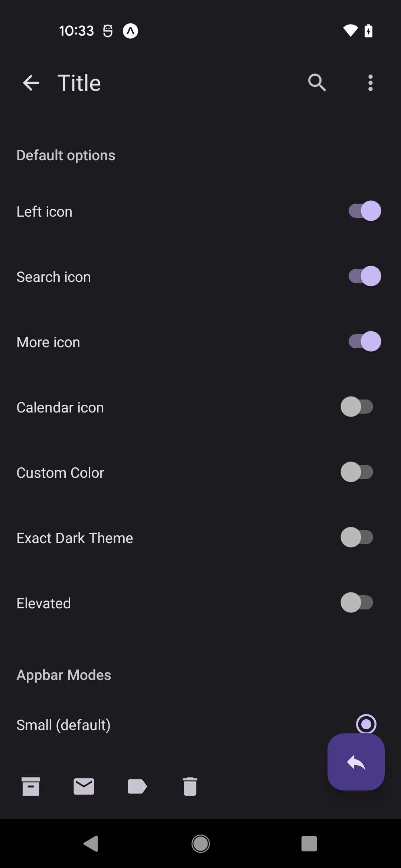401x868 pixels.
Task: Tap the mail envelope icon
Action: point(84,786)
